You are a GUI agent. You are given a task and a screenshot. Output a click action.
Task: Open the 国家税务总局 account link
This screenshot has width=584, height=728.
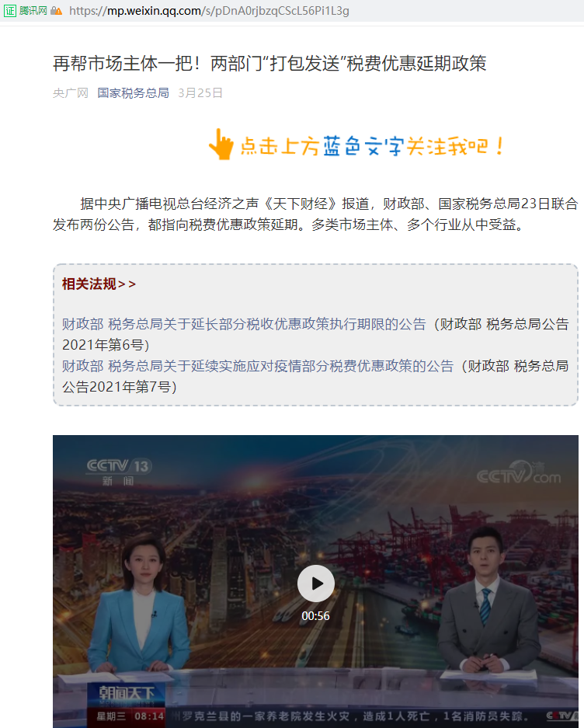134,93
